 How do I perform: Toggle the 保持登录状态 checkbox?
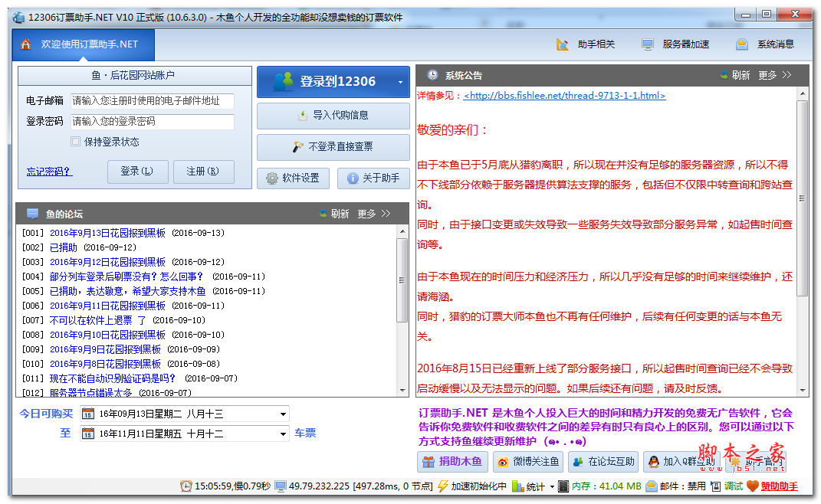click(76, 141)
